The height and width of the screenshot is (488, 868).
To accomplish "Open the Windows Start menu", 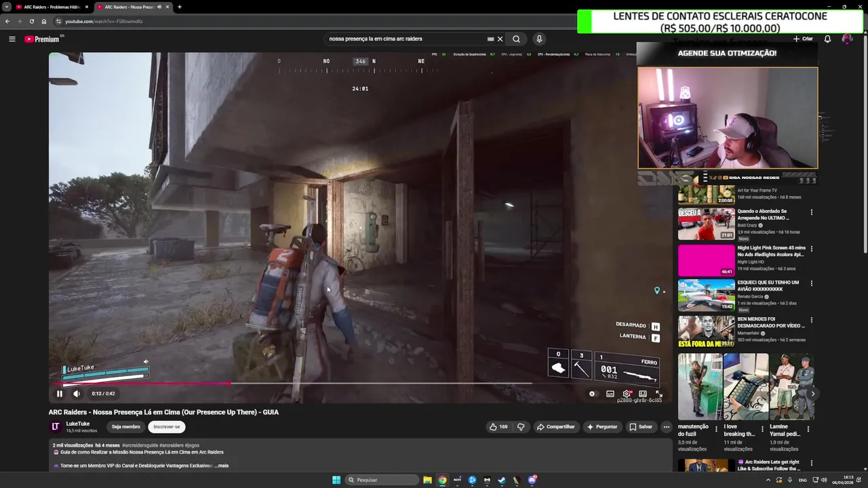I will [336, 480].
